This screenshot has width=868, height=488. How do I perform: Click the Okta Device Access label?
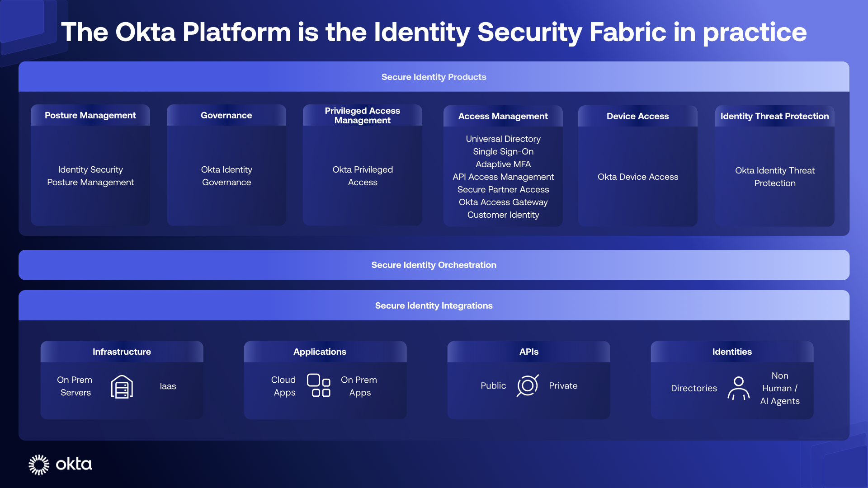coord(637,177)
